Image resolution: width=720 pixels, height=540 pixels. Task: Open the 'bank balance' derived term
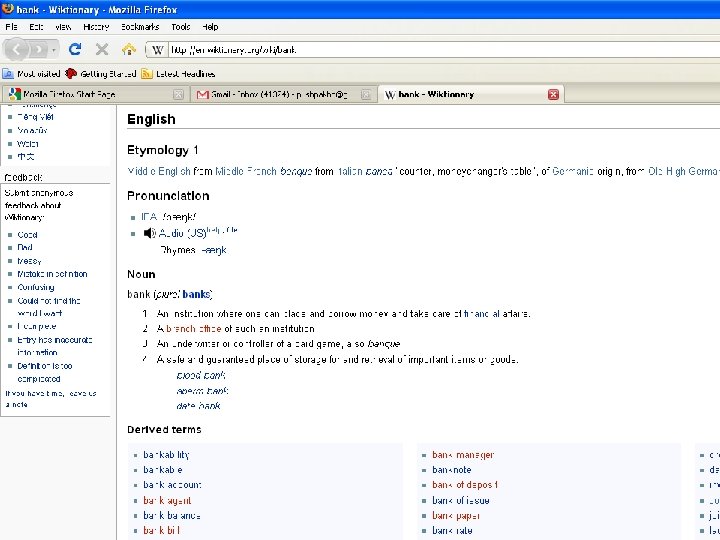pos(172,516)
